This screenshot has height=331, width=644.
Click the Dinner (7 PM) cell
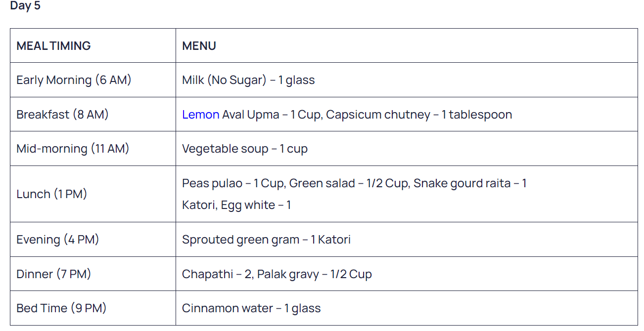[x=93, y=274]
